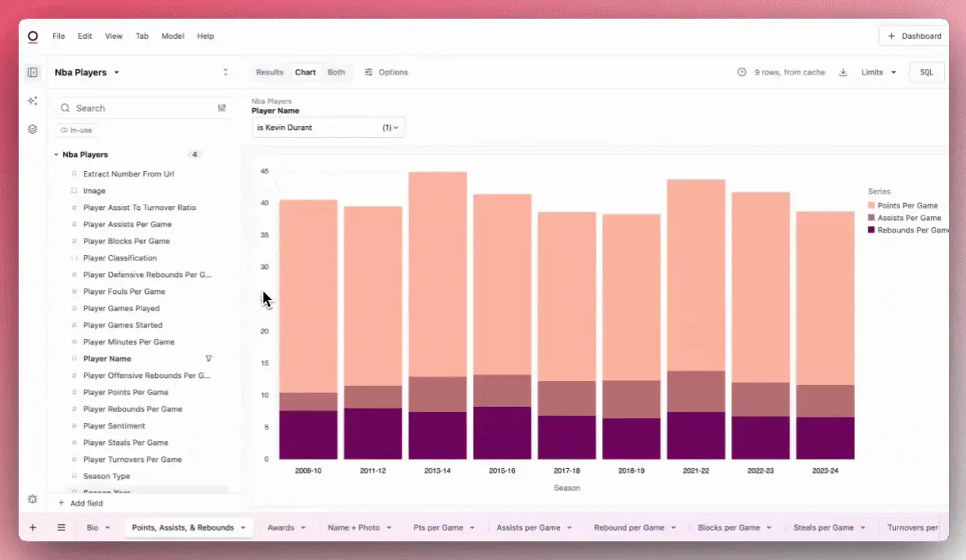Click the SQL button

point(926,72)
